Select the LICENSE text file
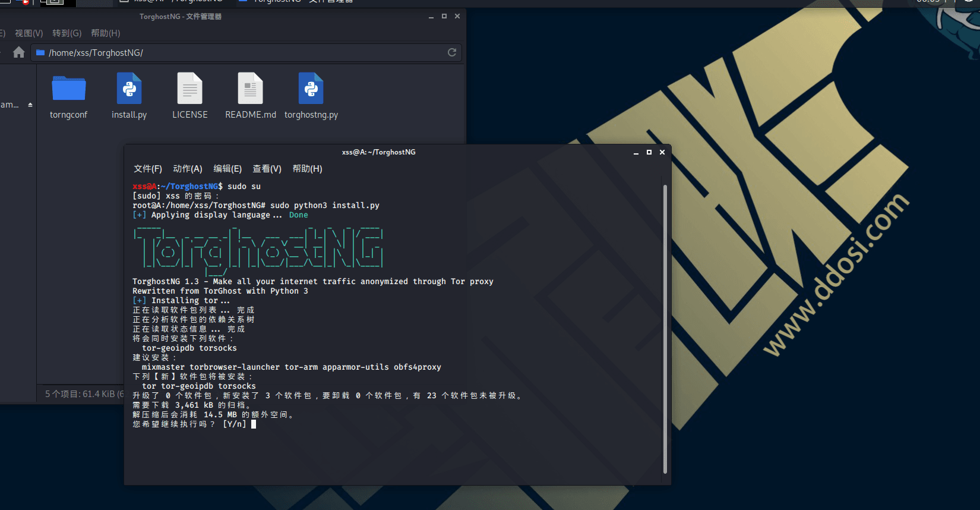This screenshot has width=980, height=510. 190,97
